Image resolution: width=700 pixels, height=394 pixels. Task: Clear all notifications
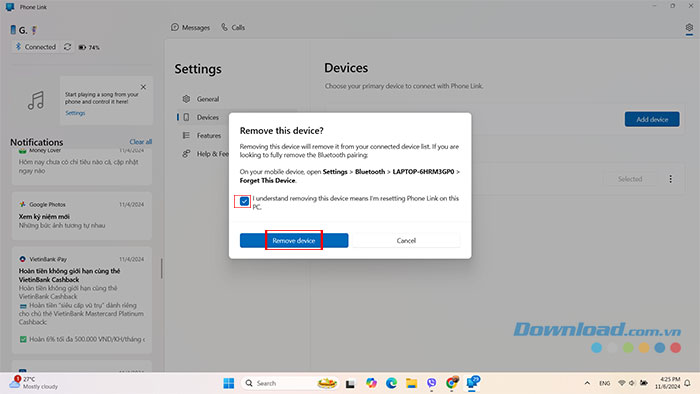coord(141,142)
